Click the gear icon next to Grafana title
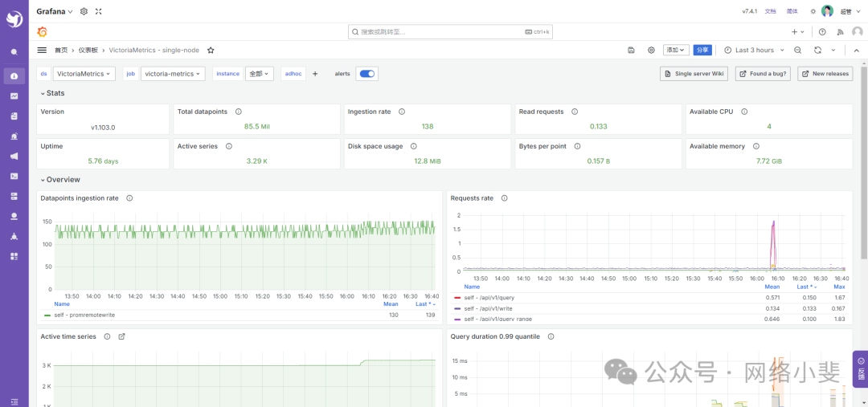This screenshot has width=868, height=407. click(84, 11)
